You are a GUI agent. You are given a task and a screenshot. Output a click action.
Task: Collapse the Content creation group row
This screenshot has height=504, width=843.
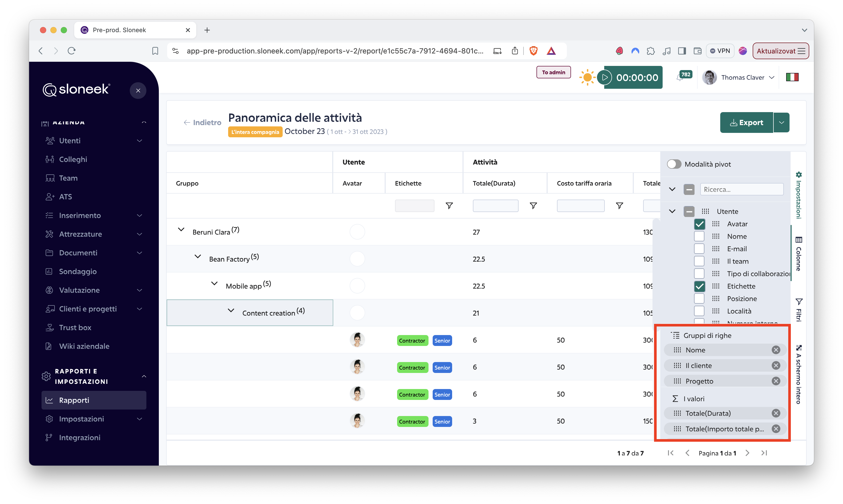click(x=231, y=310)
